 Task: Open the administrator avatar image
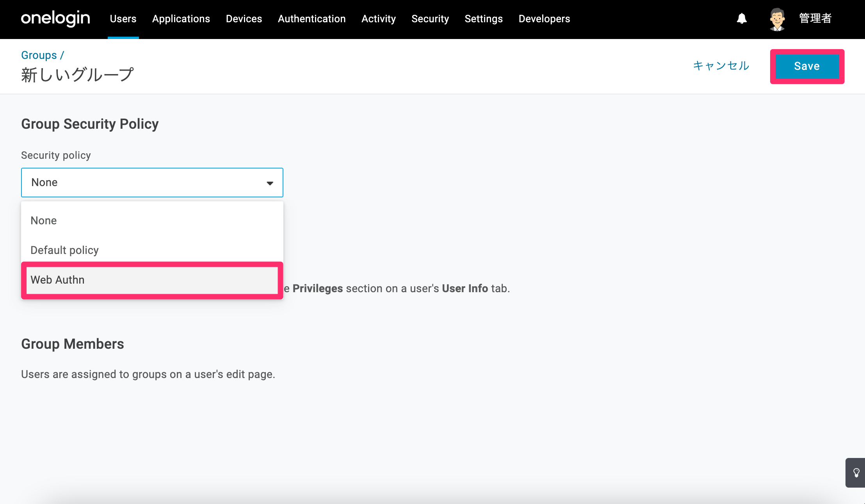777,19
